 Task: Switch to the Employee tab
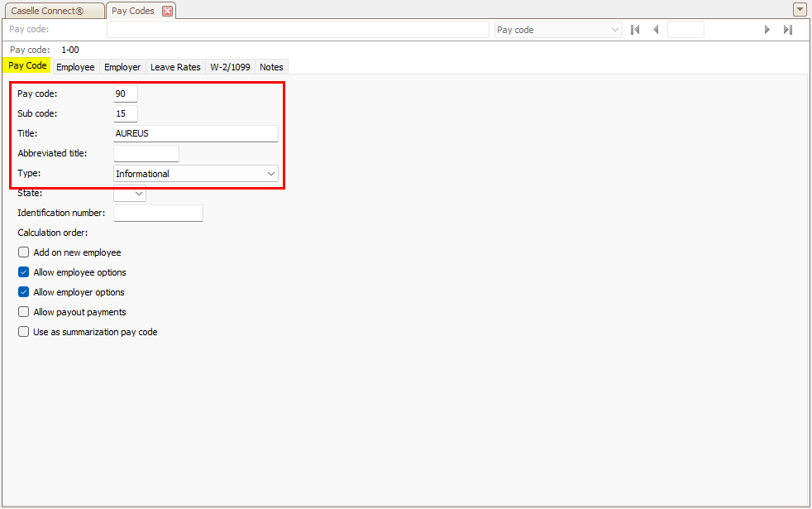(75, 67)
